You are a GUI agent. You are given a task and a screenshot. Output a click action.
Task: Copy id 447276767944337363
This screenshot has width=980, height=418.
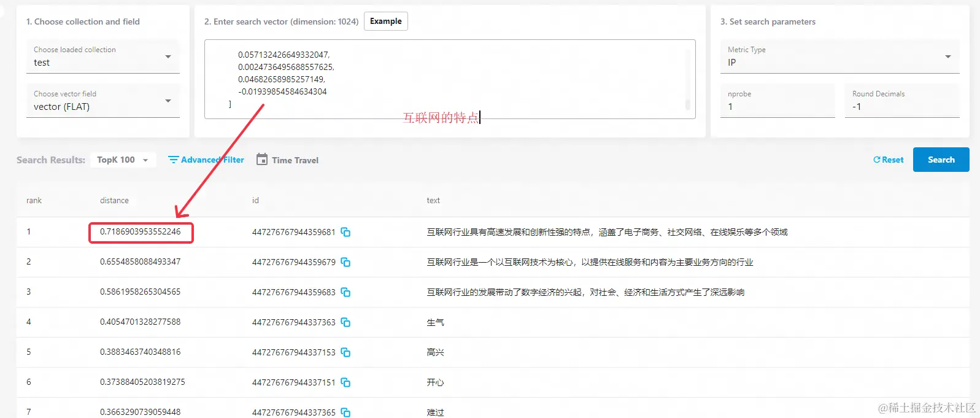345,322
